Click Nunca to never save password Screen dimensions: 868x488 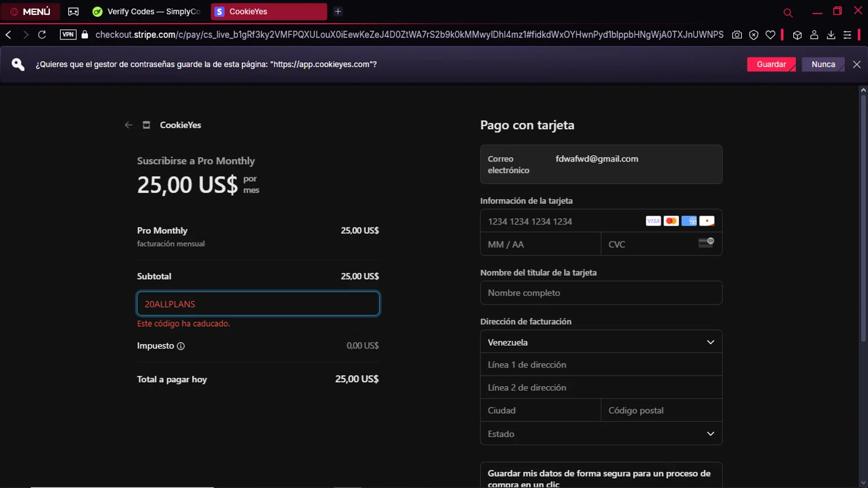(x=823, y=64)
